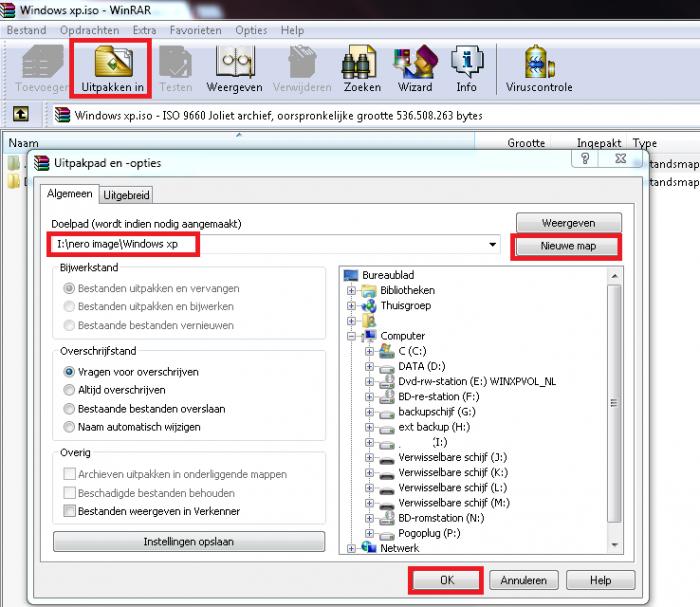Open the Doelpad dropdown arrow
Screen dimensions: 700x607
tap(492, 244)
